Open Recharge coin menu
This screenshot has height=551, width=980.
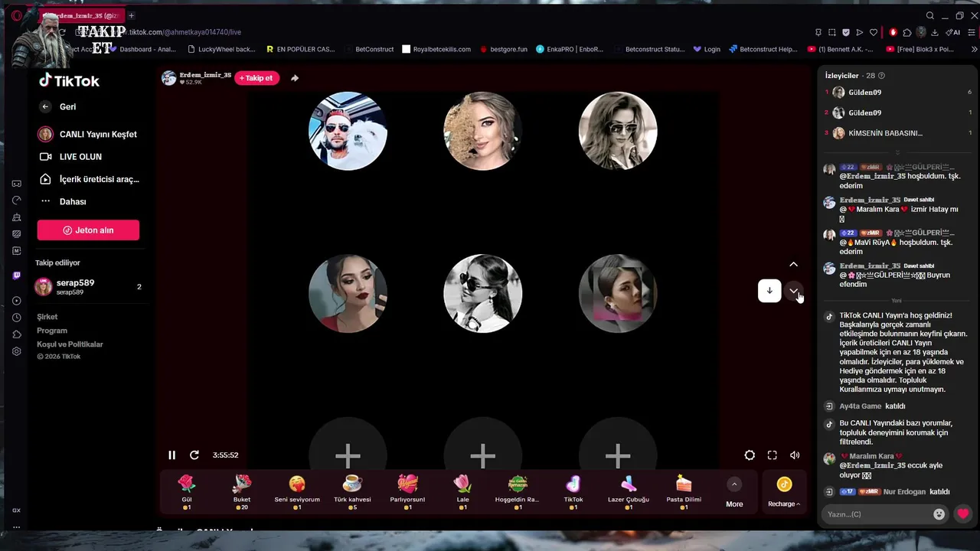pos(784,492)
